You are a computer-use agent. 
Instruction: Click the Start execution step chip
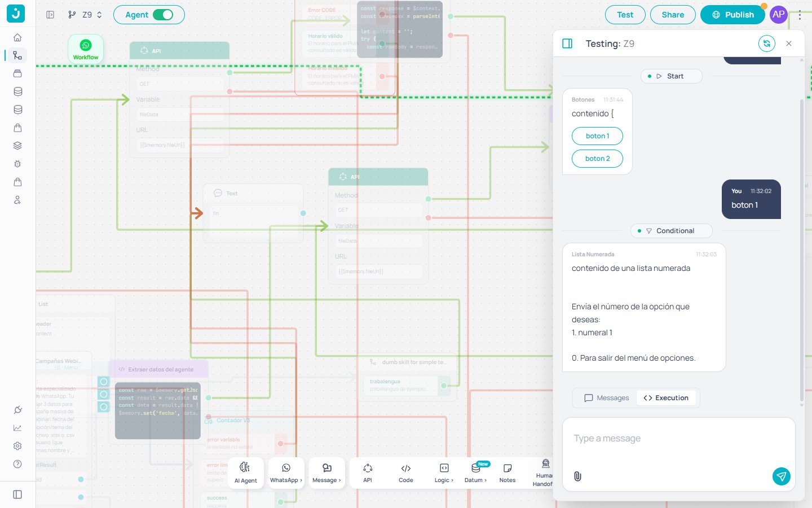672,76
